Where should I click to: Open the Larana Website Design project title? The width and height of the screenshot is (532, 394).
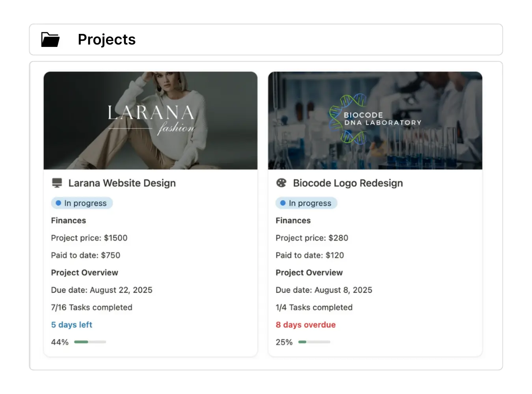pos(122,183)
